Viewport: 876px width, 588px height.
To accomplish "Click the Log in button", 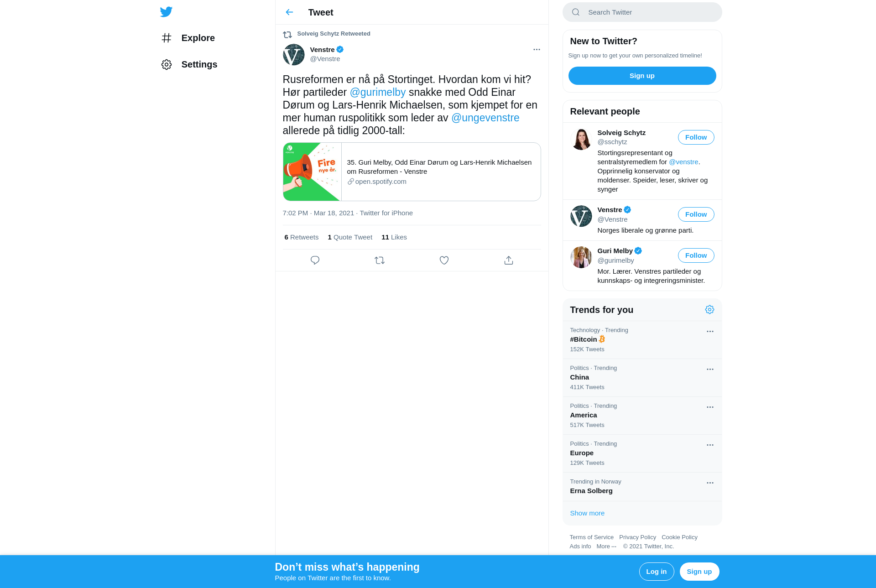I will tap(656, 572).
